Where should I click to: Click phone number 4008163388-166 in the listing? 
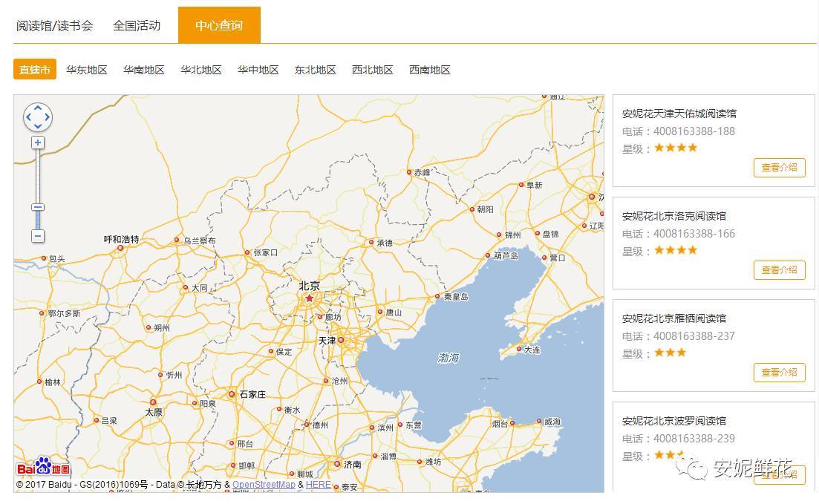692,233
